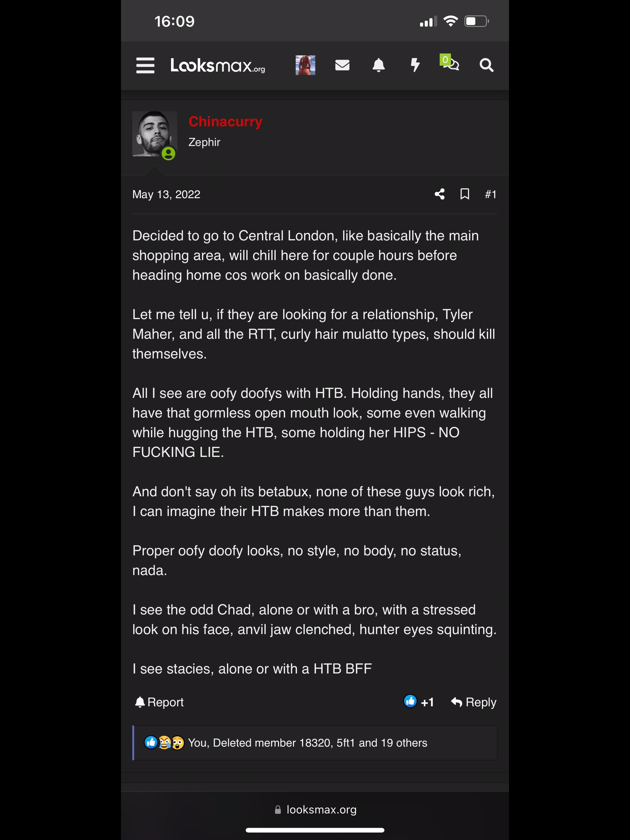Bookmark post #1 with the bookmark icon

click(465, 194)
